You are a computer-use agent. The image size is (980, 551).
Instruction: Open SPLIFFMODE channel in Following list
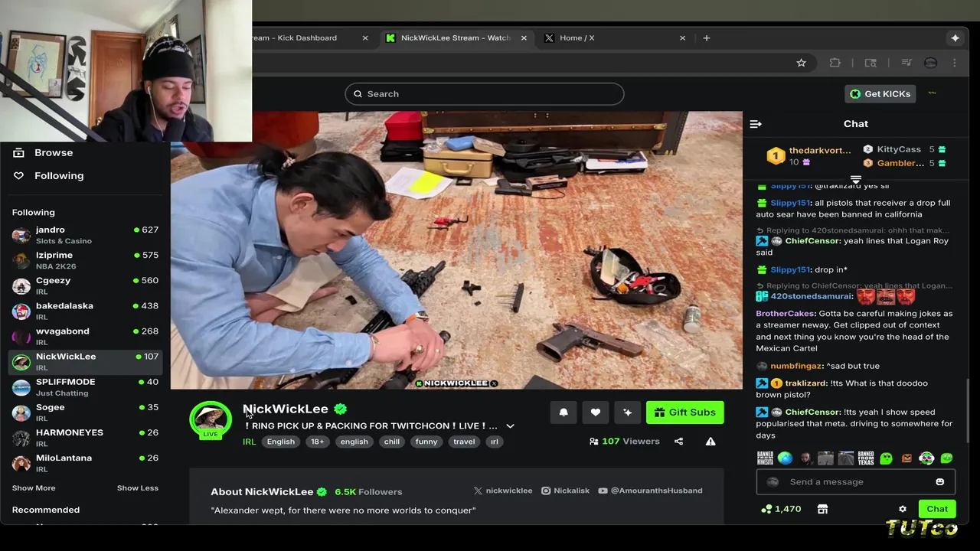pyautogui.click(x=85, y=386)
